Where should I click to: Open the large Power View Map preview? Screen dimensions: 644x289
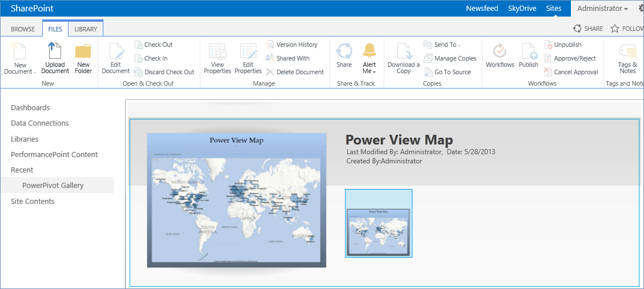coord(236,200)
